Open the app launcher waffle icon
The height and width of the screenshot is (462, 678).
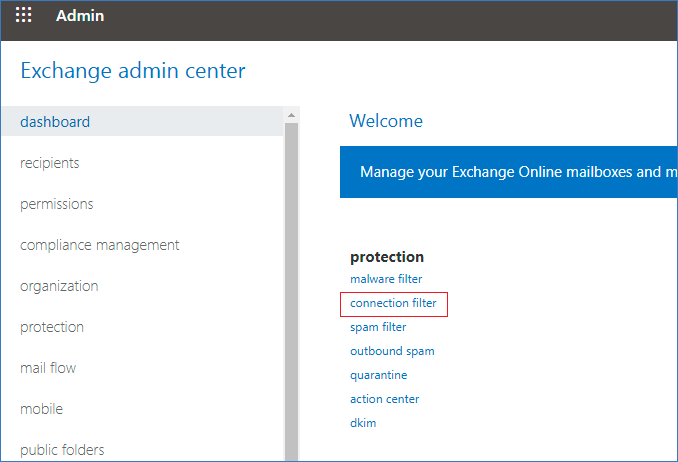pos(23,15)
